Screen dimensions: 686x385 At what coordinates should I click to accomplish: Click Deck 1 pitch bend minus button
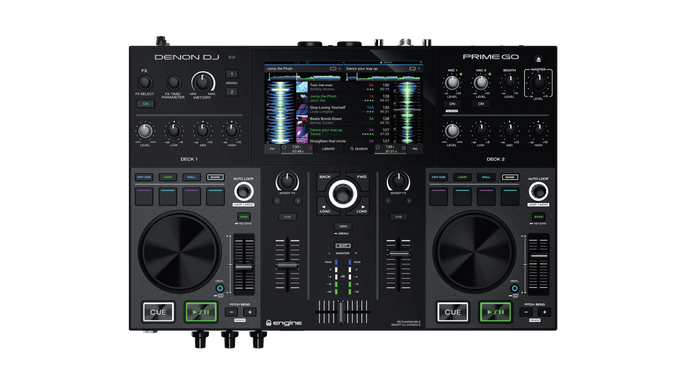231,312
